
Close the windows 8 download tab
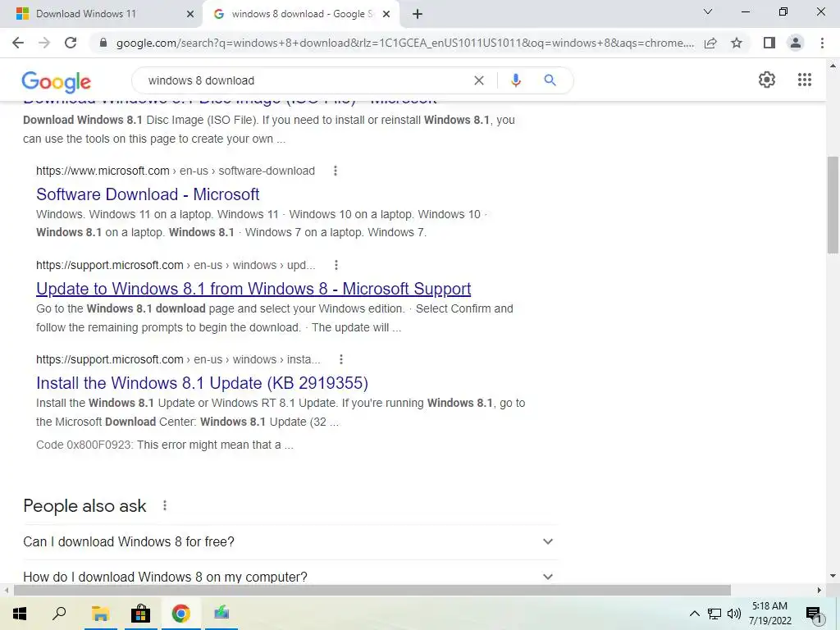(386, 15)
